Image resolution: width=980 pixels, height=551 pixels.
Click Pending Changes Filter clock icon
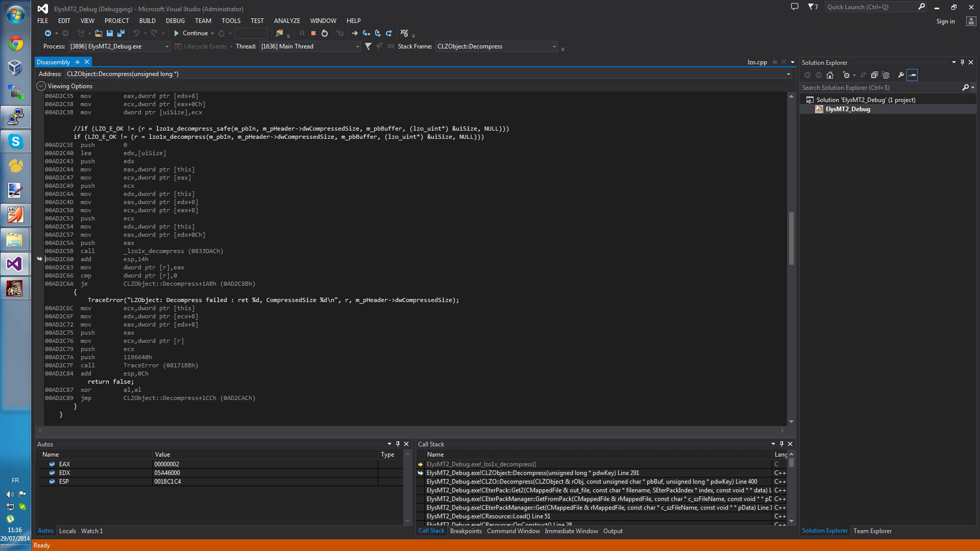point(846,75)
